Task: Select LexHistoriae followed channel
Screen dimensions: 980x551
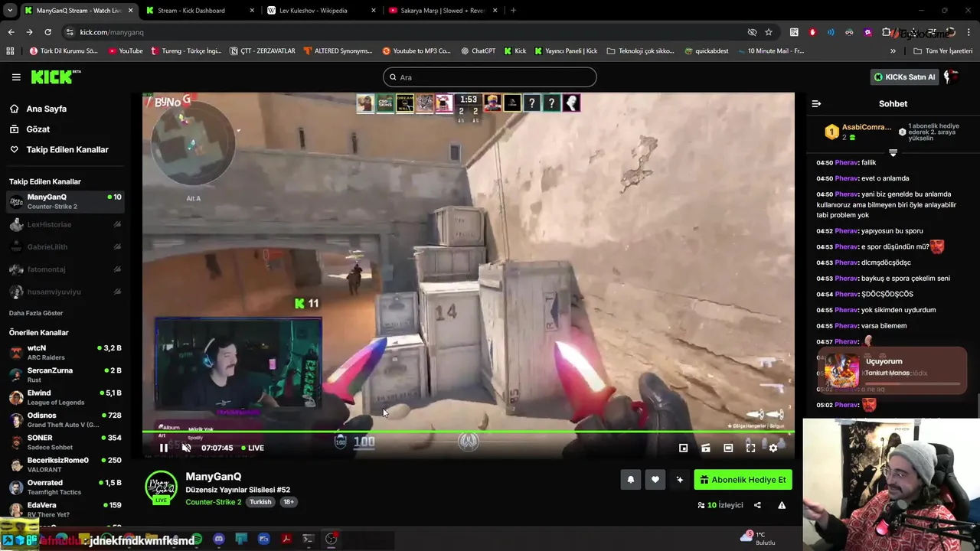Action: [x=65, y=225]
